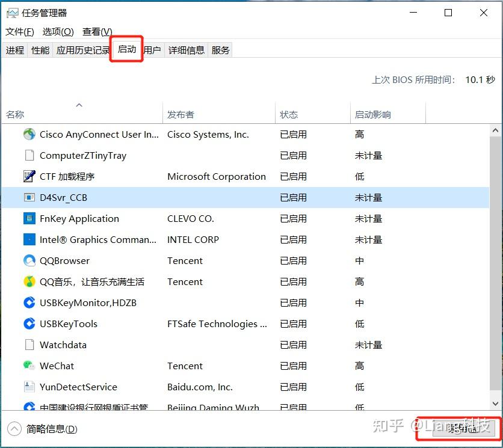
Task: Open the 文件(F) menu
Action: point(20,32)
